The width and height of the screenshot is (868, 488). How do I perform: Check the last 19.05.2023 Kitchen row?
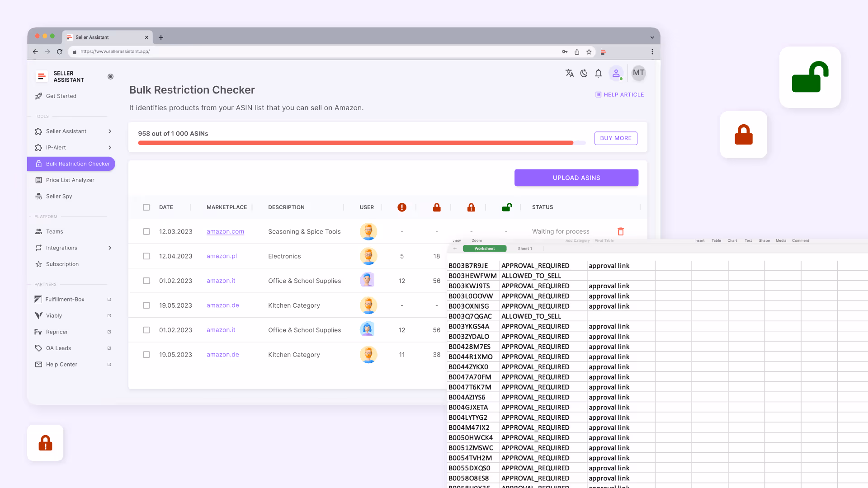[146, 355]
